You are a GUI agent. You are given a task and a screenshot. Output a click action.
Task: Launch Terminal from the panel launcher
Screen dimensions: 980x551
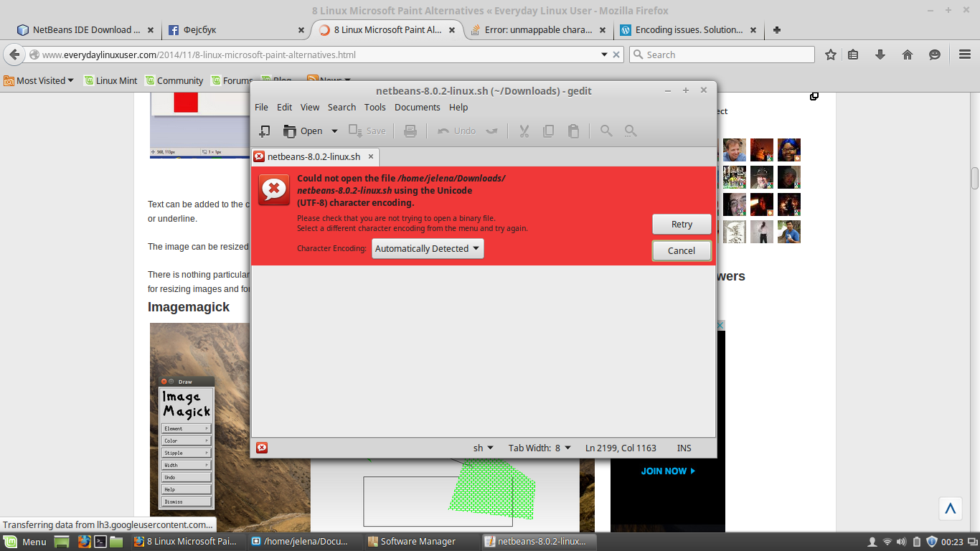100,542
